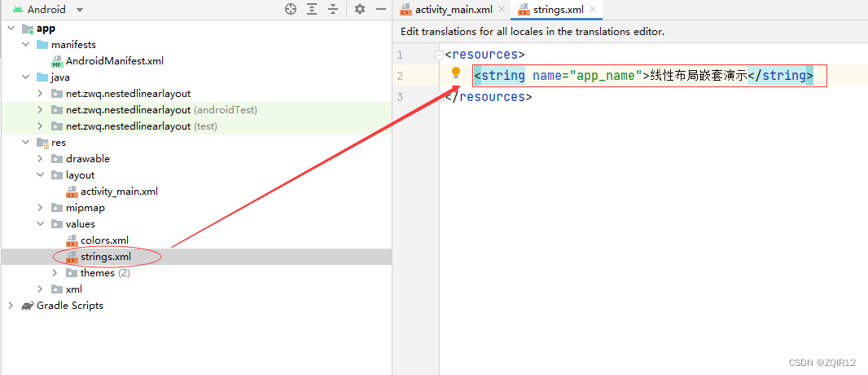The height and width of the screenshot is (375, 868).
Task: Place cursor in the app_name attribute value
Action: [x=605, y=75]
